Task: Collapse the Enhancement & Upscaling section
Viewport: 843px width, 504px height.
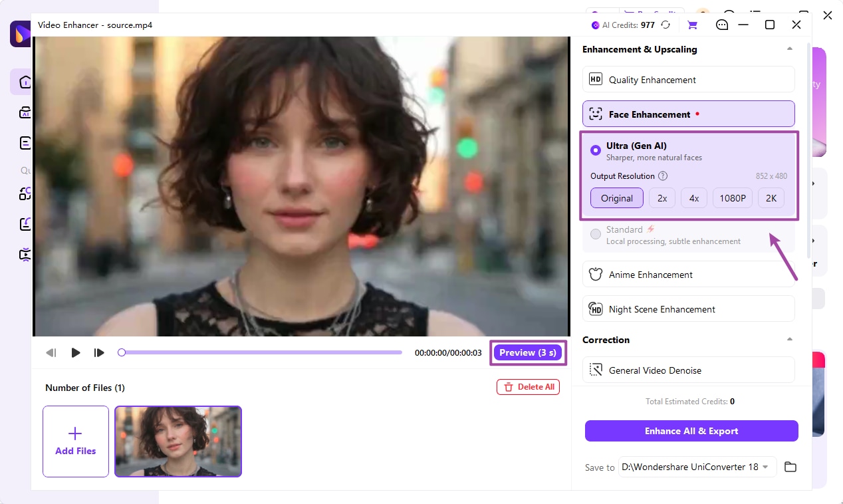Action: click(790, 49)
